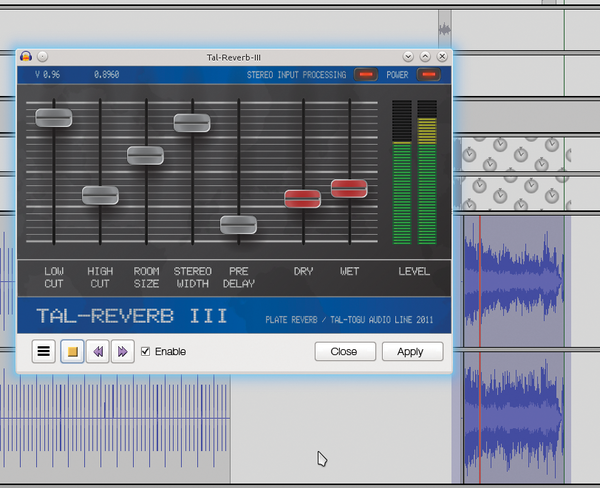Click the red Dry slider handle
The image size is (600, 488).
coord(302,199)
